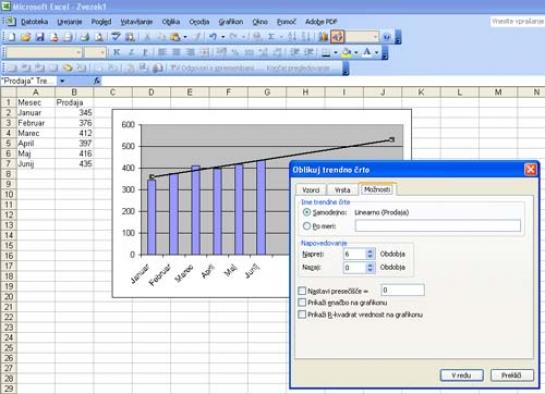545x394 pixels.
Task: Switch to the Vrsta tab
Action: tap(342, 190)
